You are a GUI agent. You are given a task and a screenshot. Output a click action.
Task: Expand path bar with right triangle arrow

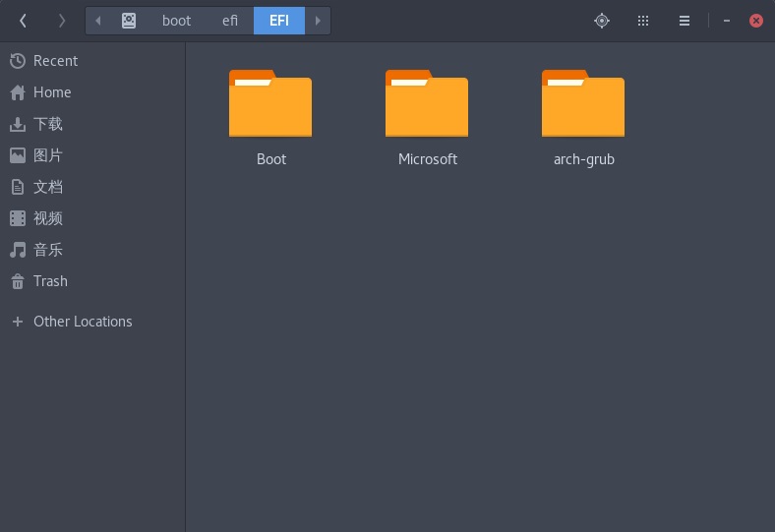(x=318, y=21)
